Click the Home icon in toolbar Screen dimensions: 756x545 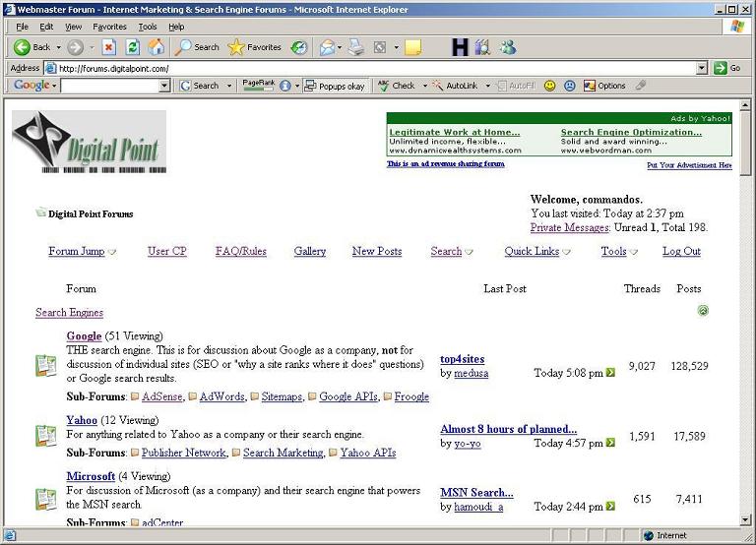tap(157, 47)
